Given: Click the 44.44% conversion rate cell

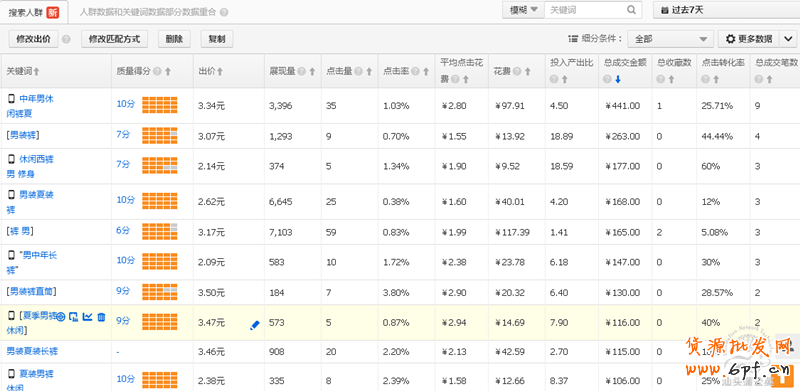Looking at the screenshot, I should 717,136.
